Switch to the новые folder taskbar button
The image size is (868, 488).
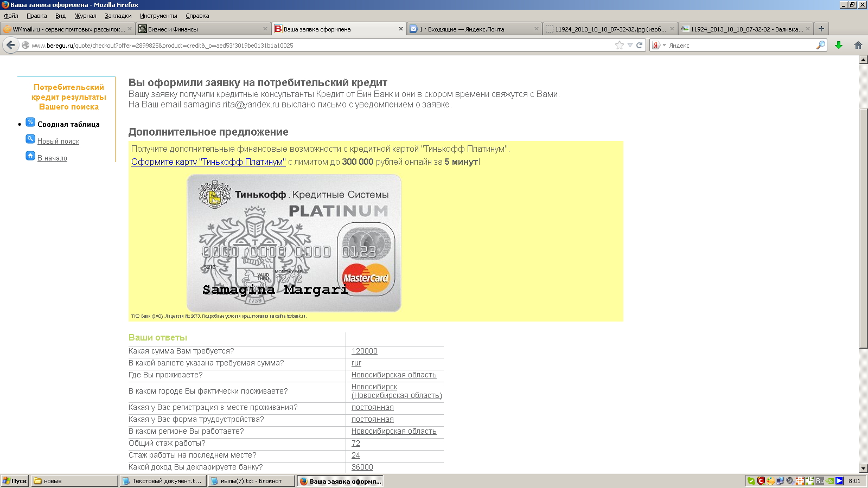tap(74, 481)
